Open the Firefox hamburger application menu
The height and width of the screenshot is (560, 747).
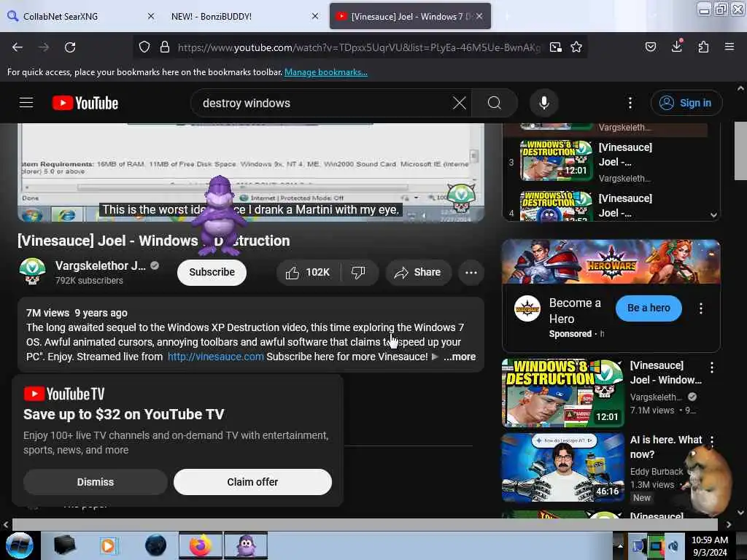click(x=729, y=47)
